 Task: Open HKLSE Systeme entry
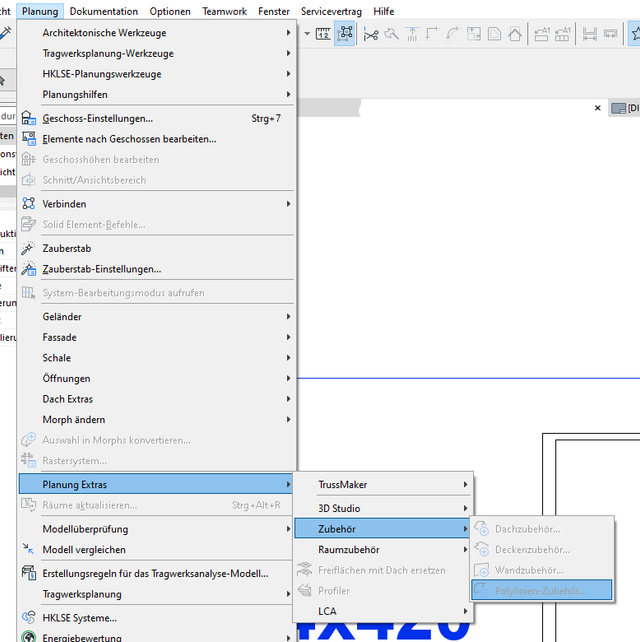coord(156,618)
